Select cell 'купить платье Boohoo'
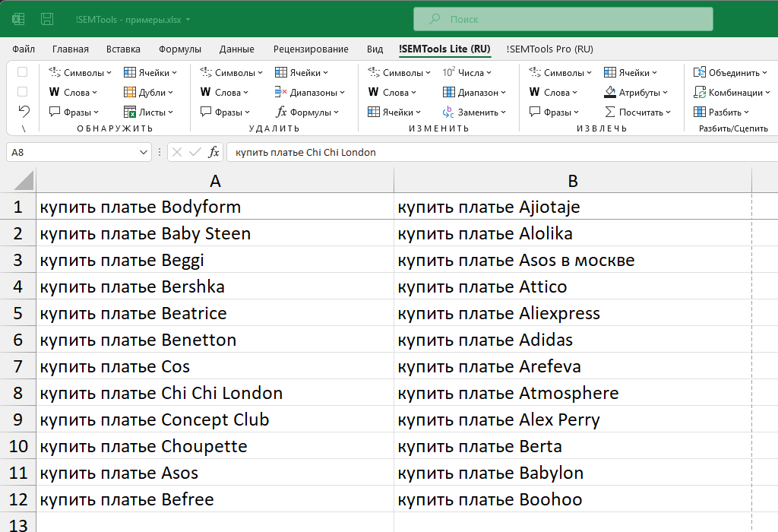The width and height of the screenshot is (778, 532). [x=573, y=500]
